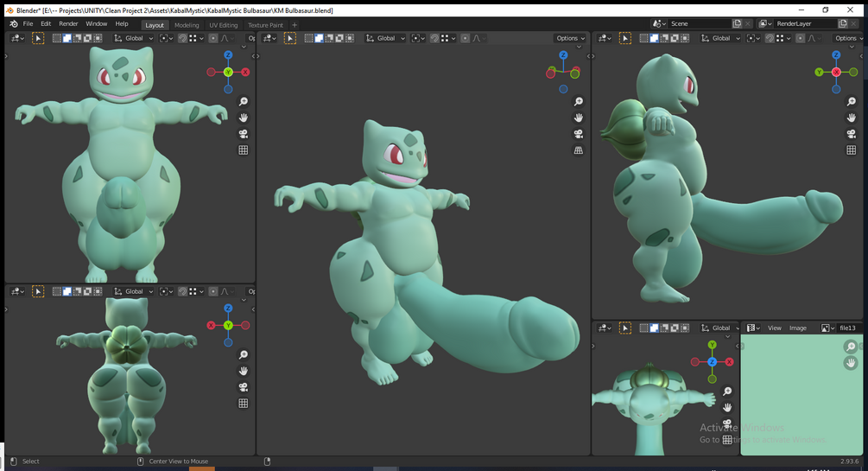This screenshot has width=868, height=471.
Task: Toggle camera view icon in center perspective viewport
Action: pos(579,134)
